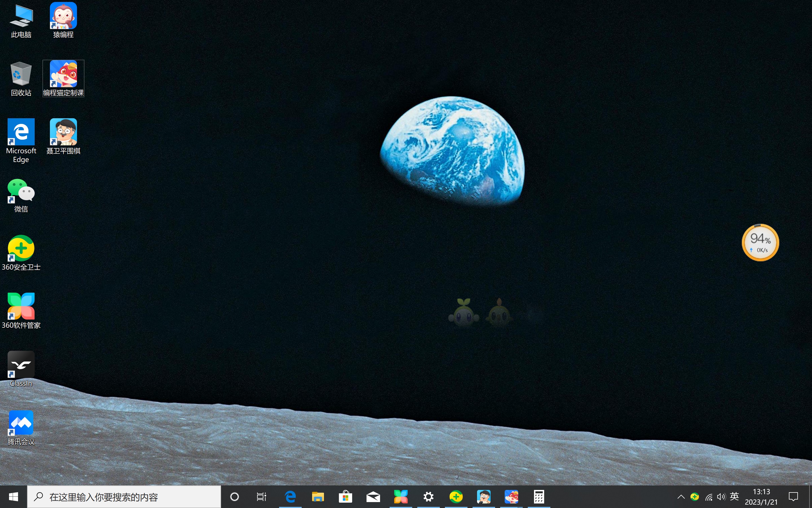
Task: Open the volume control in tray
Action: click(721, 497)
